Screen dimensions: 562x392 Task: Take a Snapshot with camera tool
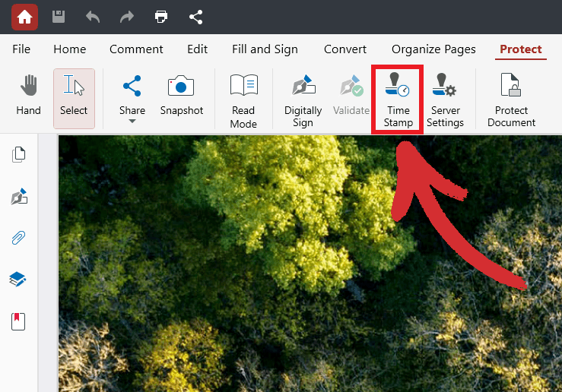[x=181, y=95]
